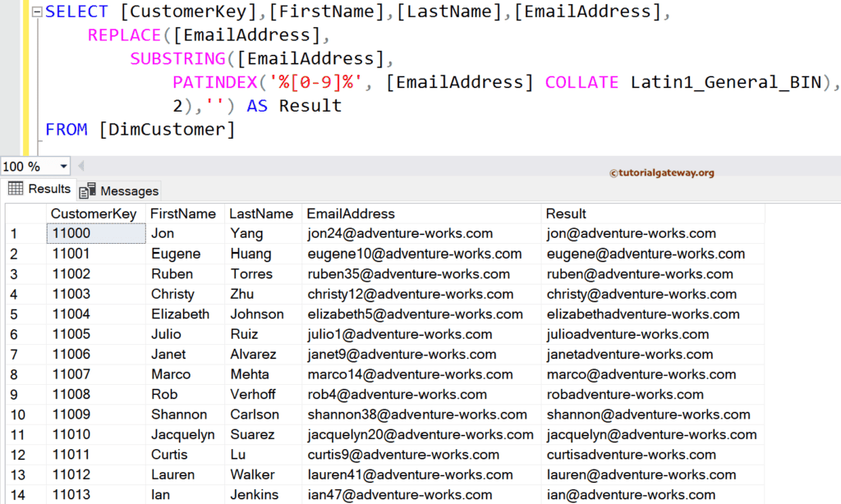Image resolution: width=841 pixels, height=504 pixels.
Task: Select the CustomerKey column header
Action: (93, 213)
